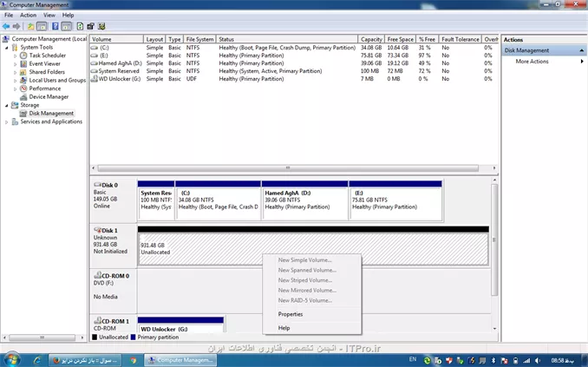
Task: Click the disk view vertical scrollbar down arrow
Action: [494, 329]
